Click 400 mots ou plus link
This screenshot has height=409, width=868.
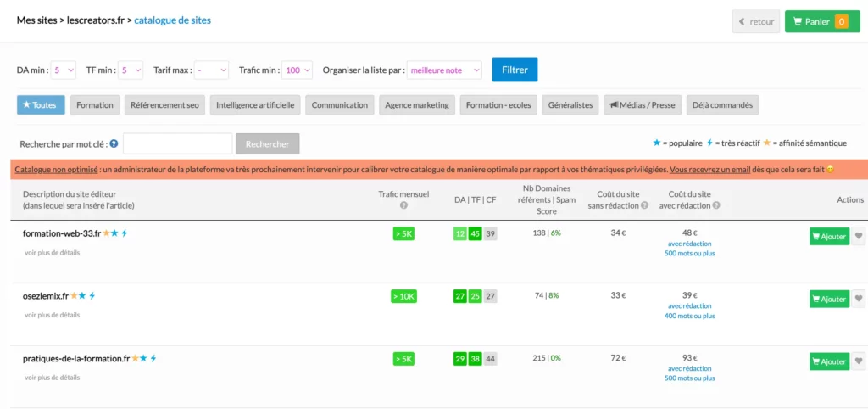(689, 316)
